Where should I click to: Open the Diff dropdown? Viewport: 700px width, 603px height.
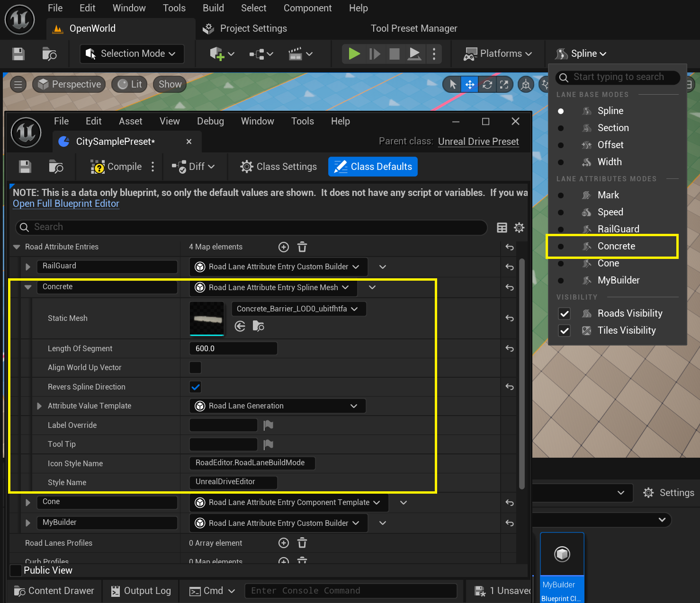point(193,167)
